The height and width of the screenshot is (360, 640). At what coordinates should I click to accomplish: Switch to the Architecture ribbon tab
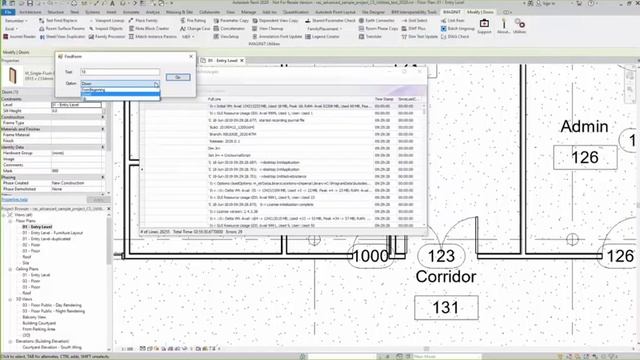[30, 12]
